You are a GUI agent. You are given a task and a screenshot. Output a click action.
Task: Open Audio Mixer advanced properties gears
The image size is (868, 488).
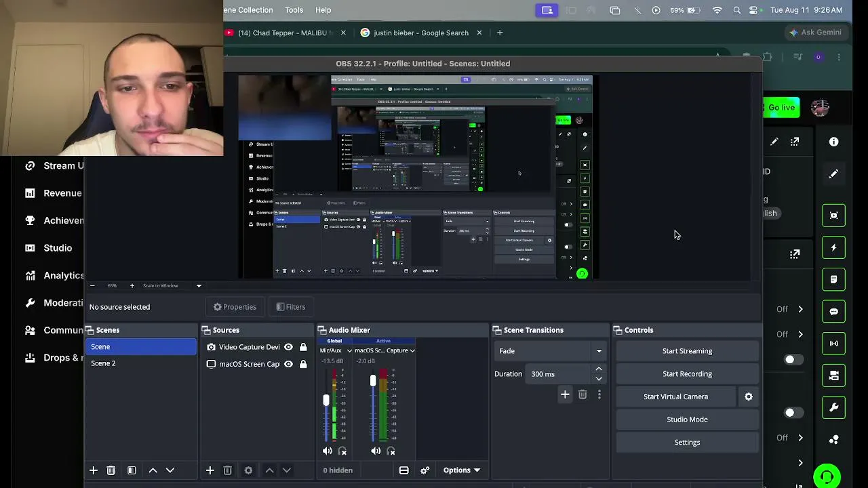425,470
